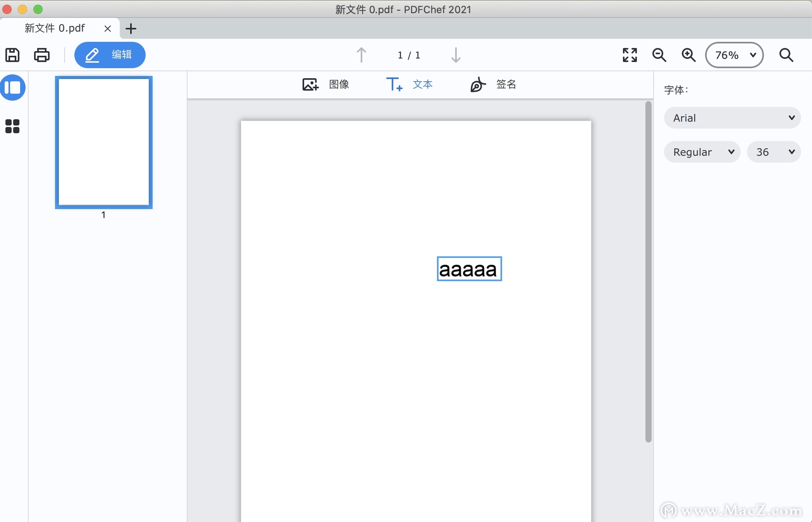Toggle the page thumbnails sidebar panel
This screenshot has height=522, width=812.
tap(13, 87)
